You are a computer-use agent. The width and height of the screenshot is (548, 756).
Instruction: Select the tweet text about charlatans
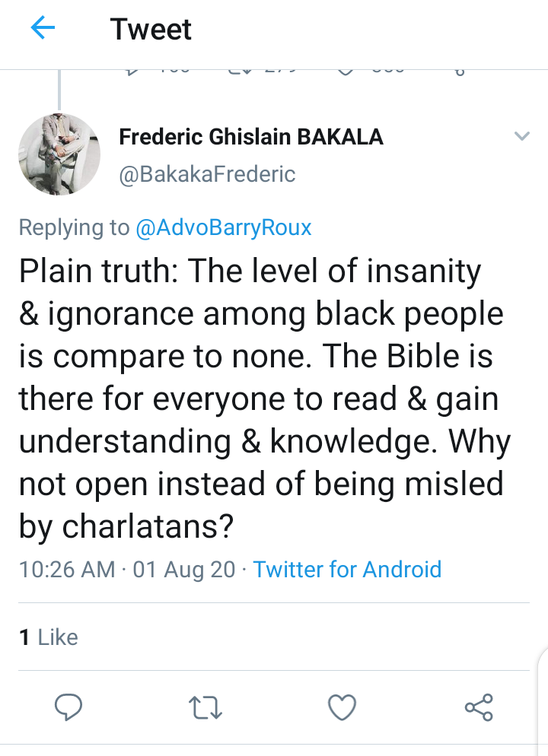[264, 399]
